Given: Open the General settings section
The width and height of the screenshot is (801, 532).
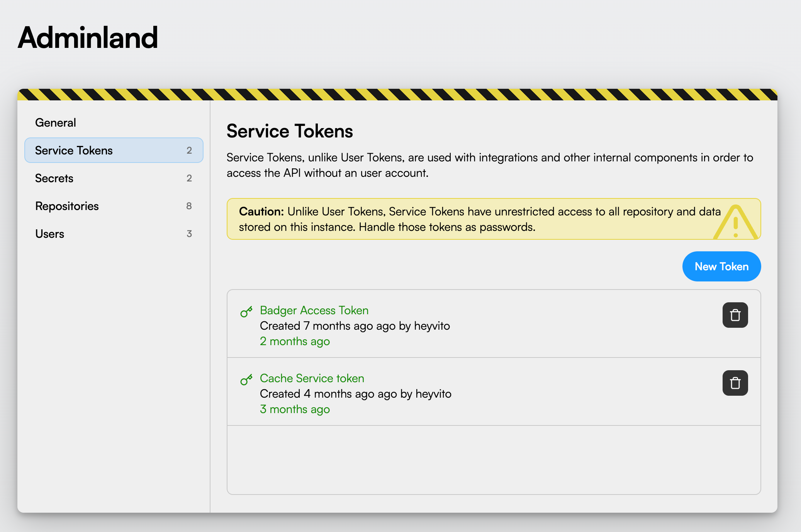Looking at the screenshot, I should (114, 122).
